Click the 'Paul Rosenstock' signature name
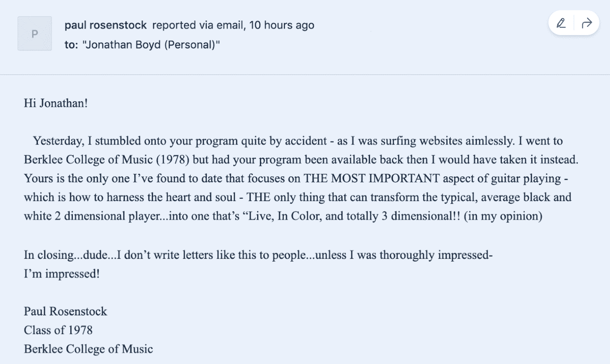The image size is (610, 364). click(x=65, y=311)
